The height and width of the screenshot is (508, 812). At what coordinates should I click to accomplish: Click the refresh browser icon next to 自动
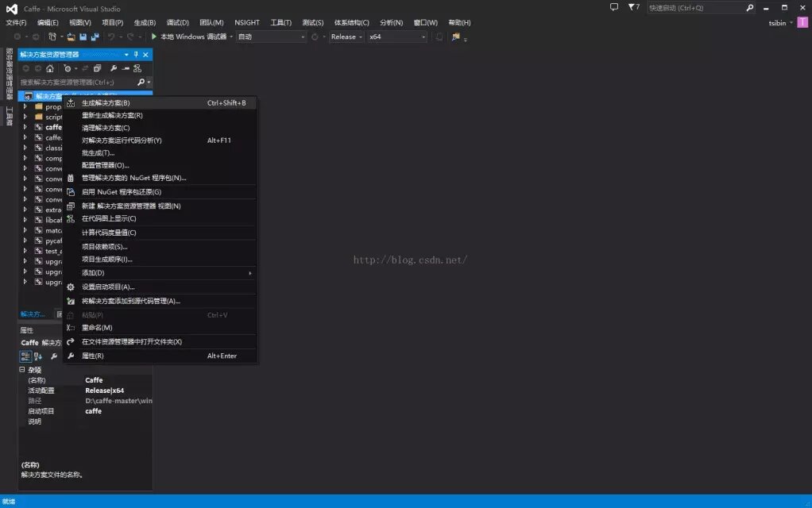tap(315, 37)
